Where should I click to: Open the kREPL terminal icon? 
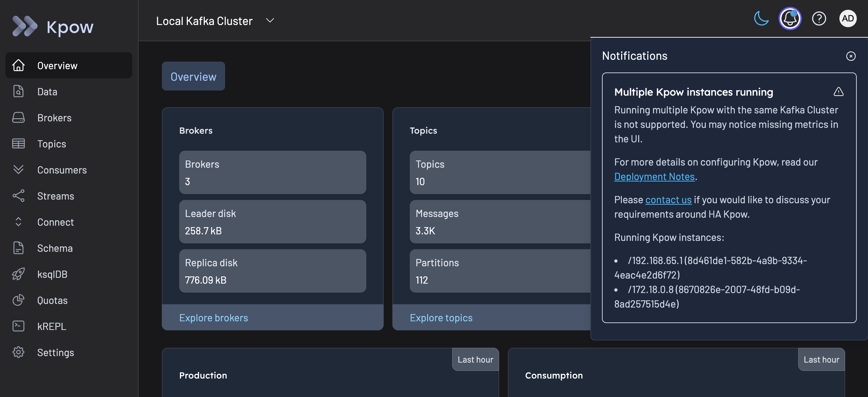(18, 326)
